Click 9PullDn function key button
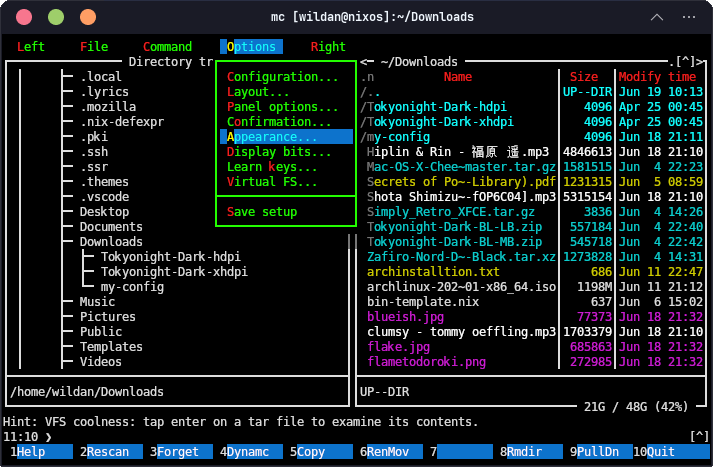Image resolution: width=713 pixels, height=467 pixels. pyautogui.click(x=602, y=452)
